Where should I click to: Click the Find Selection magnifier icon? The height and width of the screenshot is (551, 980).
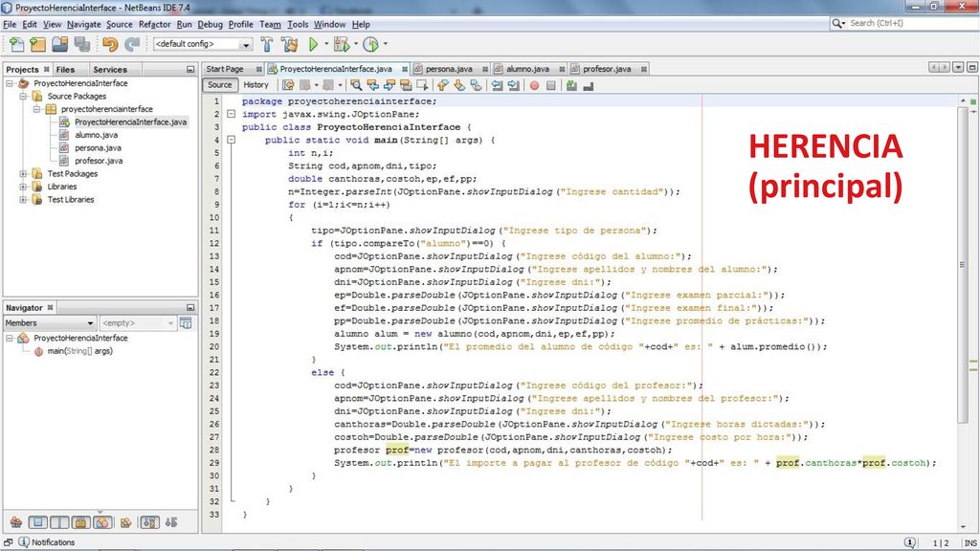click(x=356, y=85)
